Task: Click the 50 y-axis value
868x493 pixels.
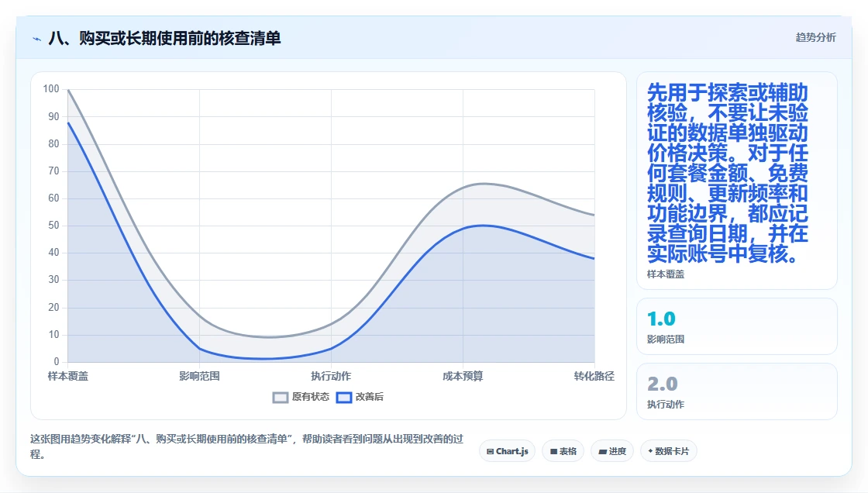Action: coord(53,226)
